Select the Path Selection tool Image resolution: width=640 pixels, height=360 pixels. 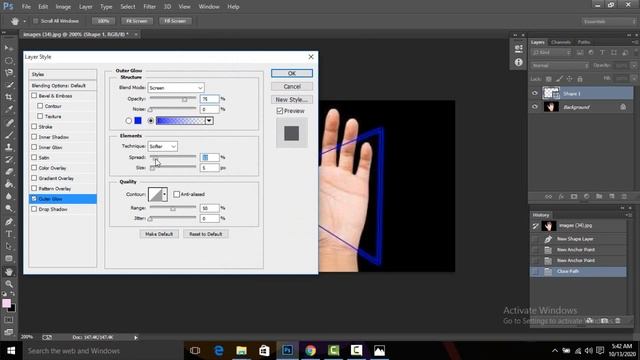point(9,247)
